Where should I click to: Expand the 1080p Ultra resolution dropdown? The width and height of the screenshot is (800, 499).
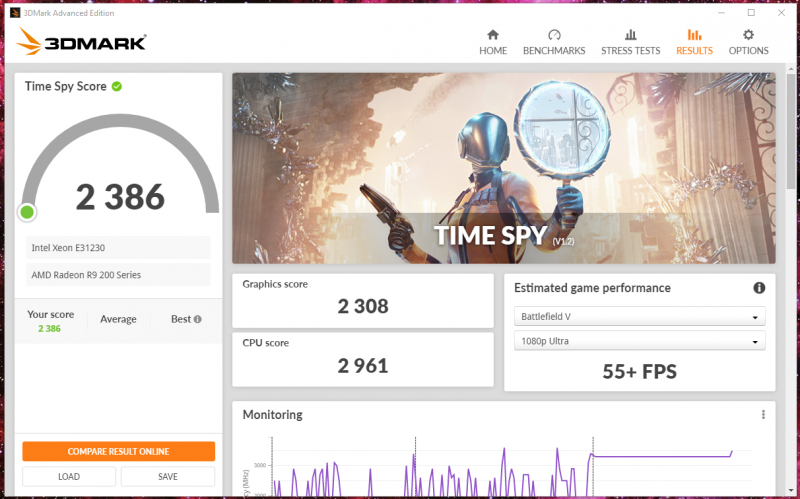point(639,342)
